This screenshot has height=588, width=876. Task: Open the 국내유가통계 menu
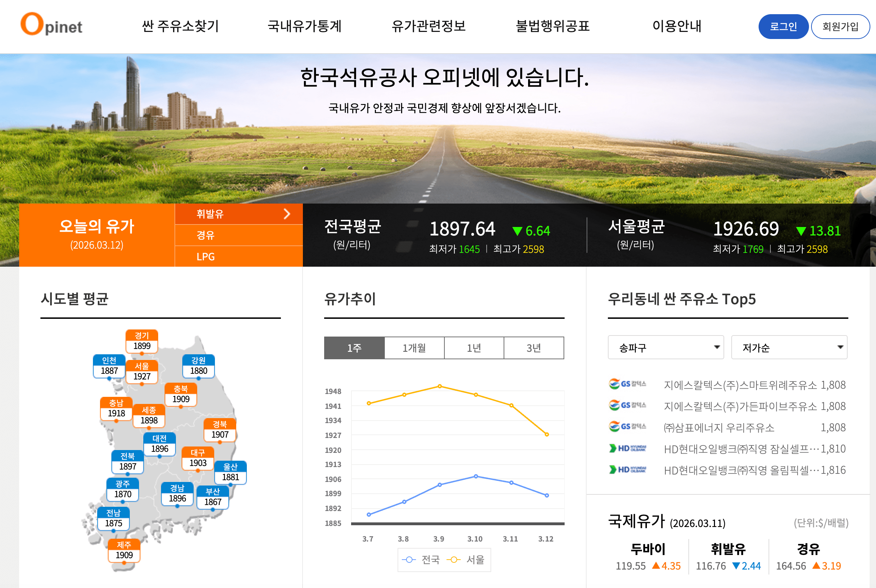[x=304, y=26]
